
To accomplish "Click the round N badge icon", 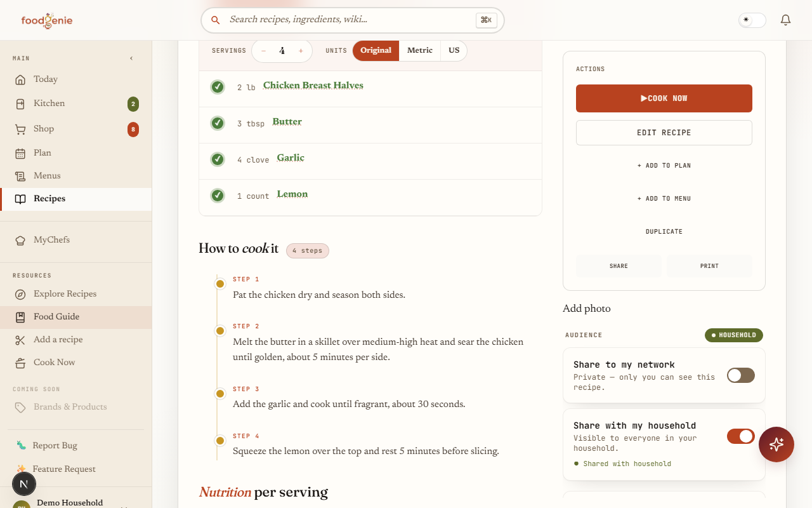I will click(x=24, y=485).
